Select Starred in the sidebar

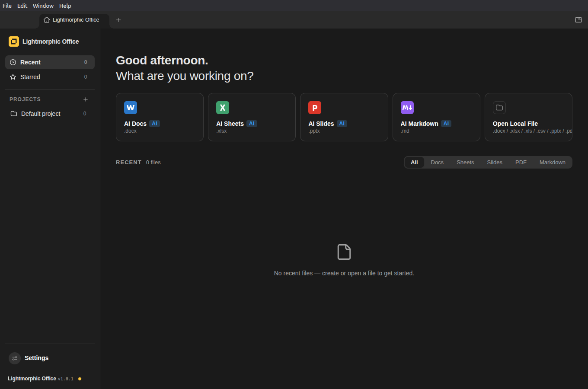click(x=50, y=77)
